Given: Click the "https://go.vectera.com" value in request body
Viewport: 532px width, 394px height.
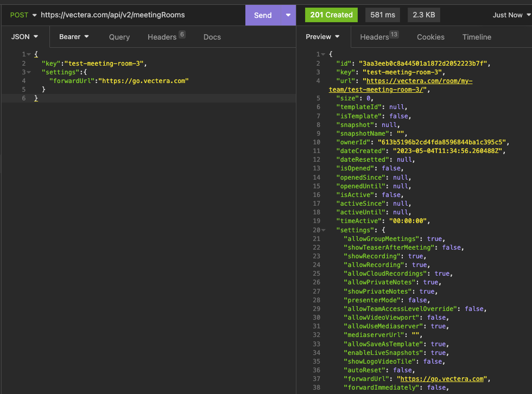Looking at the screenshot, I should coord(143,81).
